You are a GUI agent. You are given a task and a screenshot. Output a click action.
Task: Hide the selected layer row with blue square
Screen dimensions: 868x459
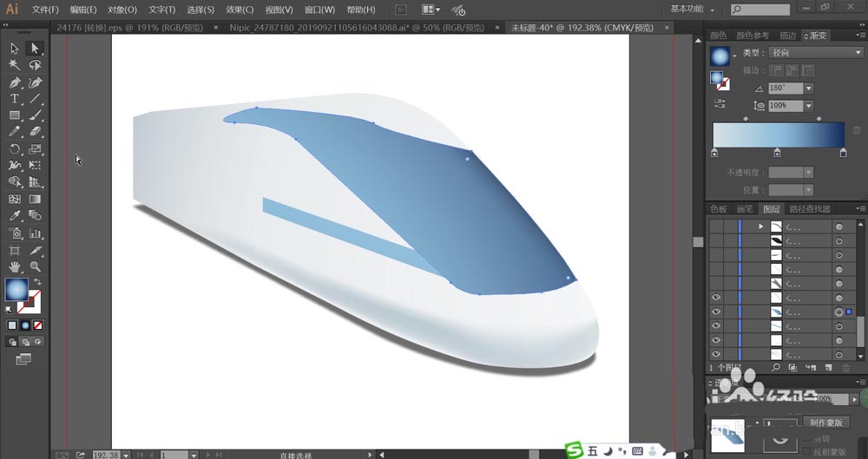pyautogui.click(x=716, y=312)
